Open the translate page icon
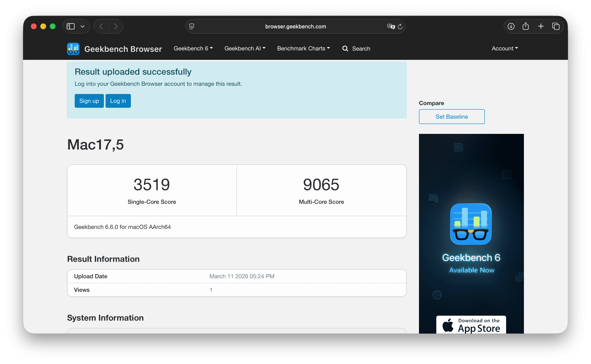The image size is (591, 364). click(x=391, y=27)
